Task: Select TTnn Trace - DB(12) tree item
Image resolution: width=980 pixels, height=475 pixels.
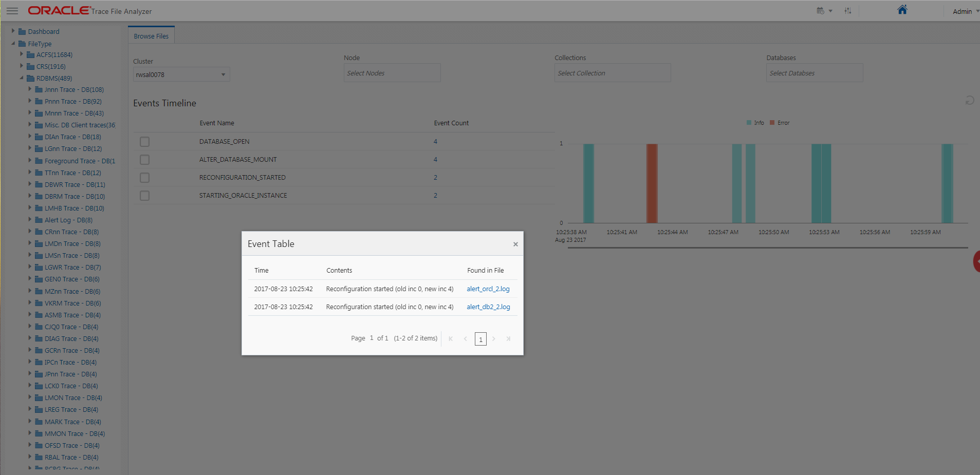Action: pos(73,173)
